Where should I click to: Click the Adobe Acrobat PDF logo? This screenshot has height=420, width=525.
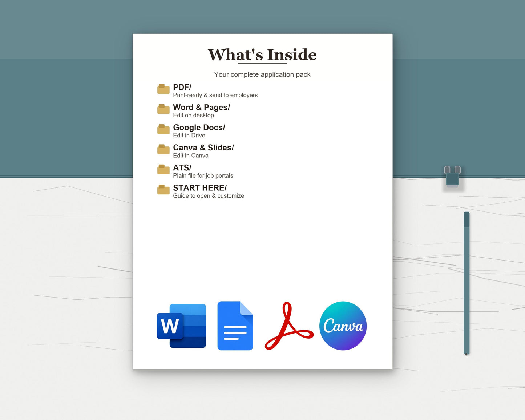pyautogui.click(x=289, y=326)
